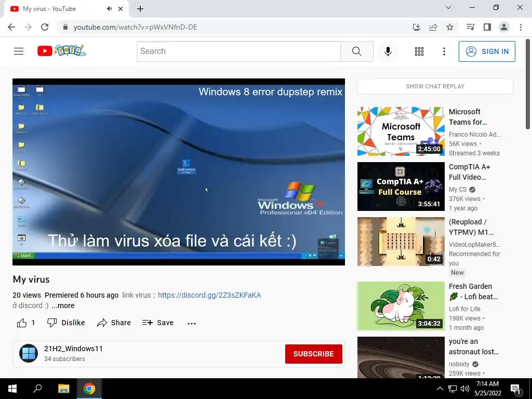Screen dimensions: 532x399
Task: Open YouTube apps grid icon
Action: [419, 51]
